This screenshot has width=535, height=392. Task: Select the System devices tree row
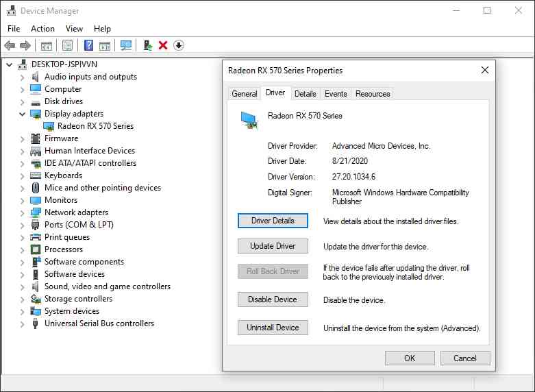[72, 311]
